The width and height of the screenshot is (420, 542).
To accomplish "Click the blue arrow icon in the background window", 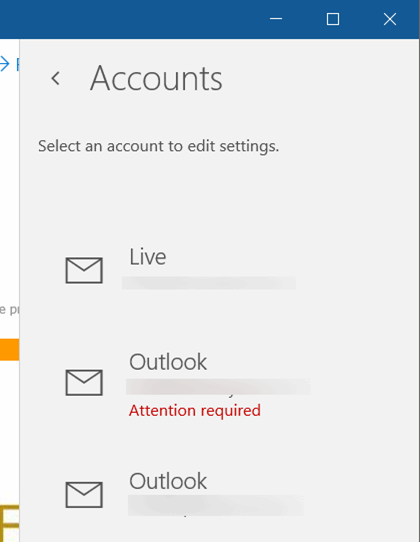I will 4,64.
